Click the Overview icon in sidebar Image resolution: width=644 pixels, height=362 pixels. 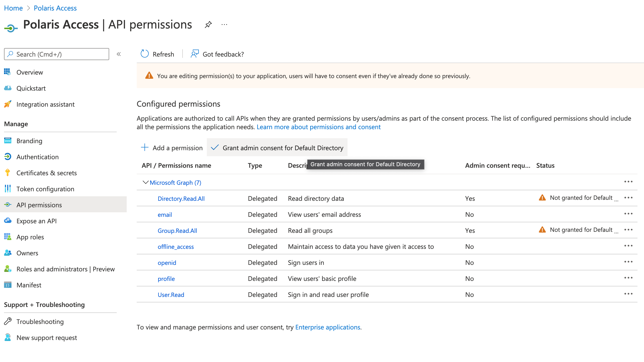click(x=8, y=72)
